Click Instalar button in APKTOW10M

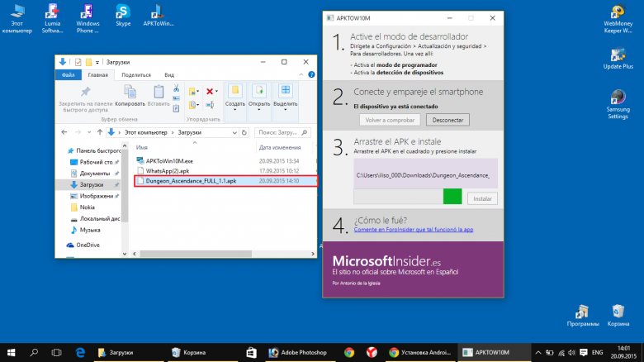(482, 198)
